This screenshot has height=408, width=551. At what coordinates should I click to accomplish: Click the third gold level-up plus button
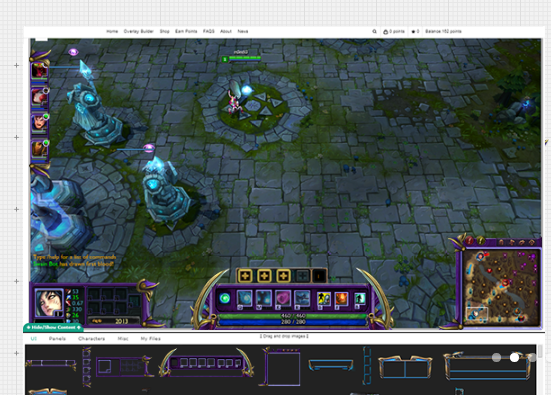click(x=283, y=276)
